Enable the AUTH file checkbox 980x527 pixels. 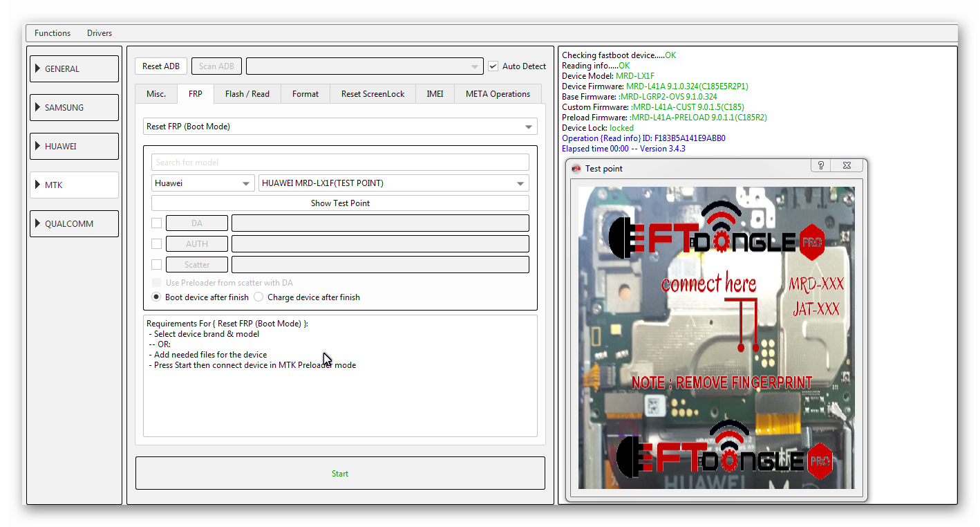tap(157, 244)
